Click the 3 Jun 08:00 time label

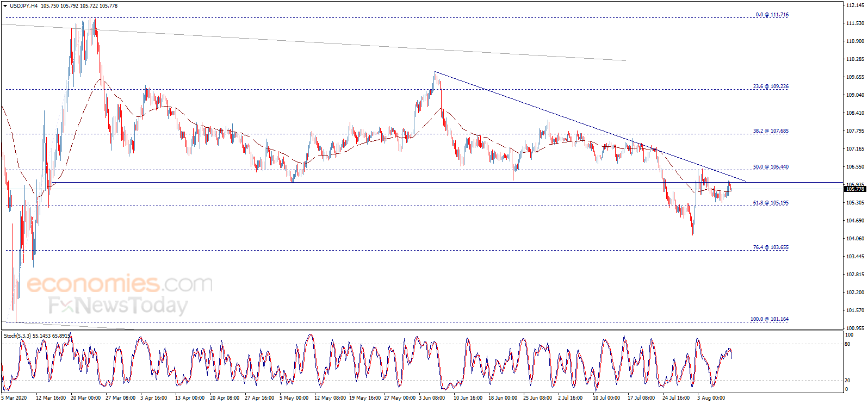pyautogui.click(x=431, y=398)
